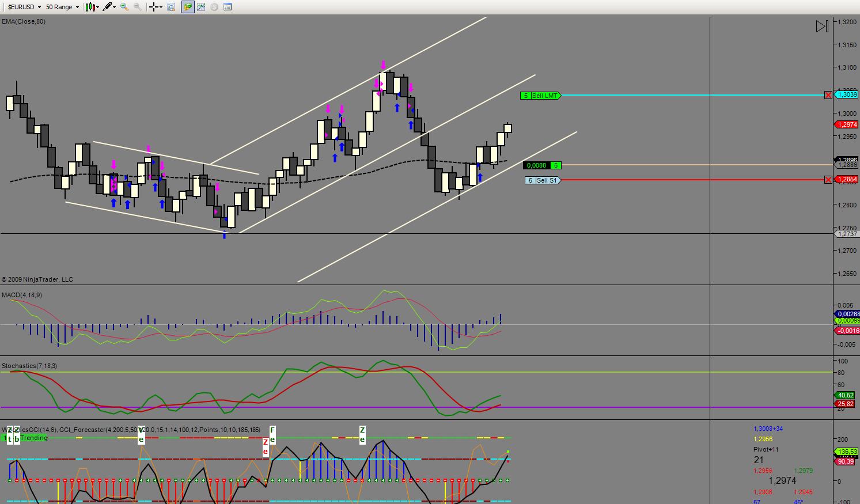The image size is (860, 504).
Task: Click the red 1,2854 stop price marker
Action: click(847, 180)
